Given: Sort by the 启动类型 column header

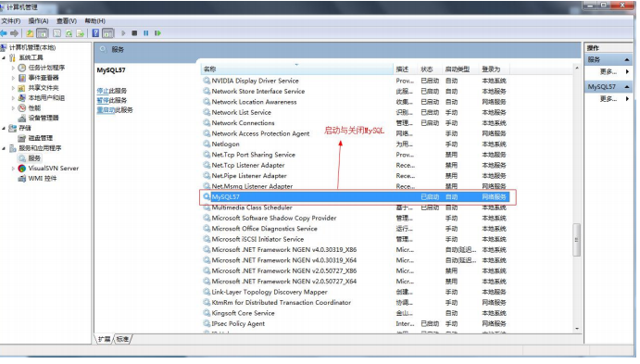Looking at the screenshot, I should [x=461, y=69].
